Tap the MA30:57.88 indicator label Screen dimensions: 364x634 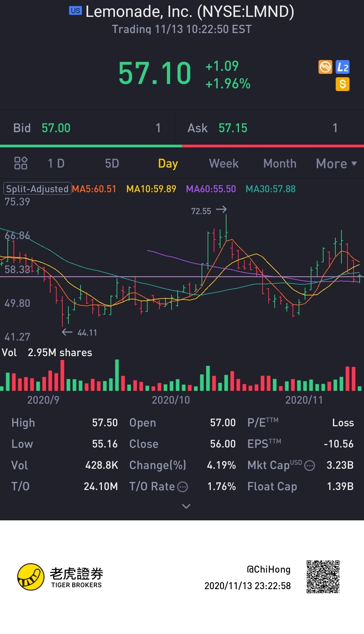click(271, 189)
